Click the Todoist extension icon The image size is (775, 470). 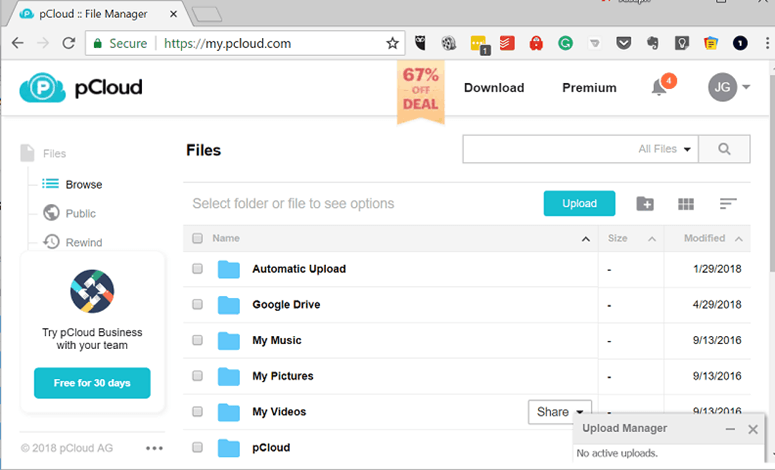(507, 43)
